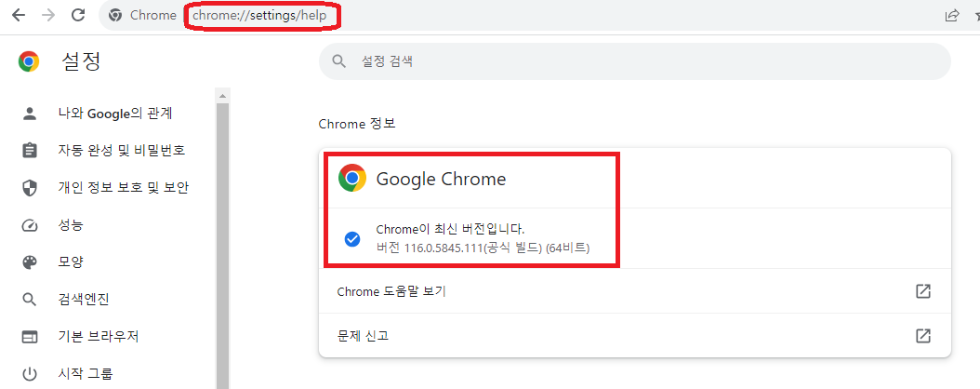The height and width of the screenshot is (389, 980).
Task: Click the Chrome 정보 heading
Action: [x=357, y=124]
